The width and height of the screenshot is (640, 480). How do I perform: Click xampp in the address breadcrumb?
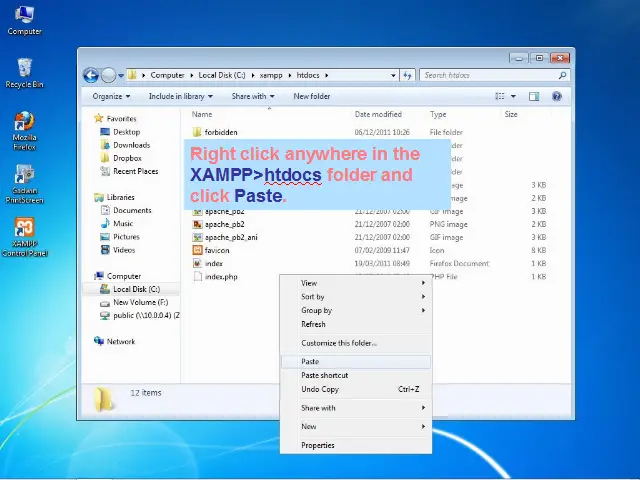click(271, 75)
